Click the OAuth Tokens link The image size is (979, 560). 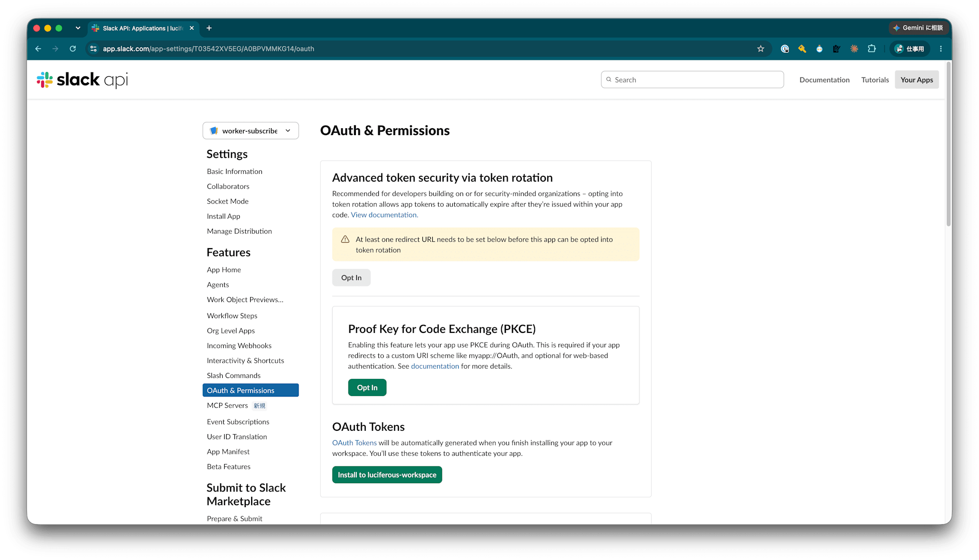(x=354, y=443)
